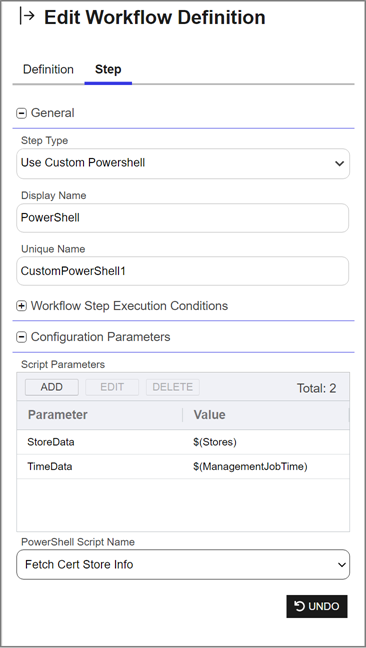Viewport: 366px width, 648px height.
Task: Select the StoreData parameter row
Action: 183,442
